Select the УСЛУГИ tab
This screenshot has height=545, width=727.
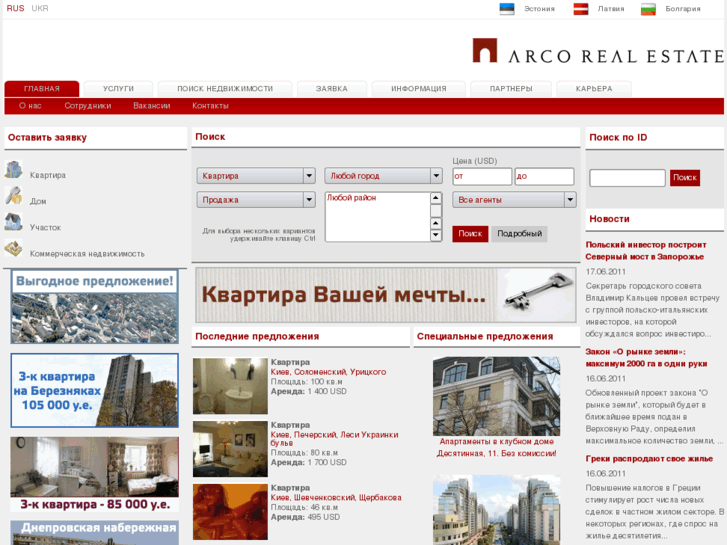pos(118,89)
